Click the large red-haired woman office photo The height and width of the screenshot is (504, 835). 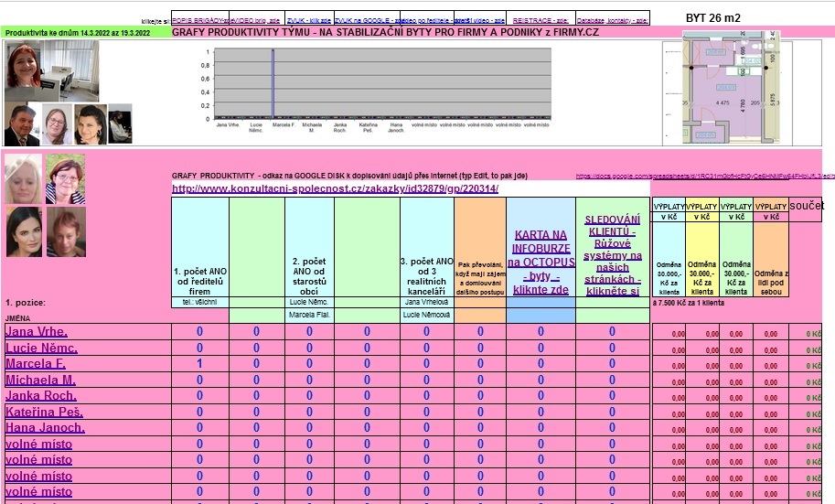tap(51, 70)
